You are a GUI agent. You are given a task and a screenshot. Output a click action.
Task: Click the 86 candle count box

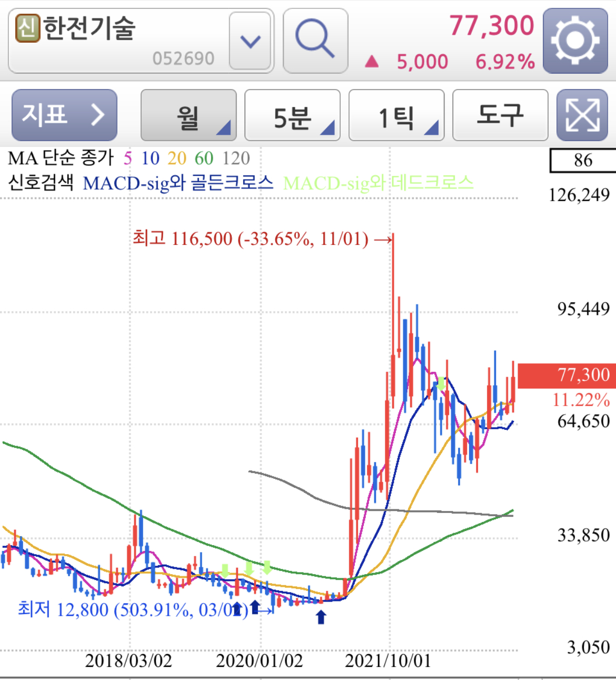(583, 161)
